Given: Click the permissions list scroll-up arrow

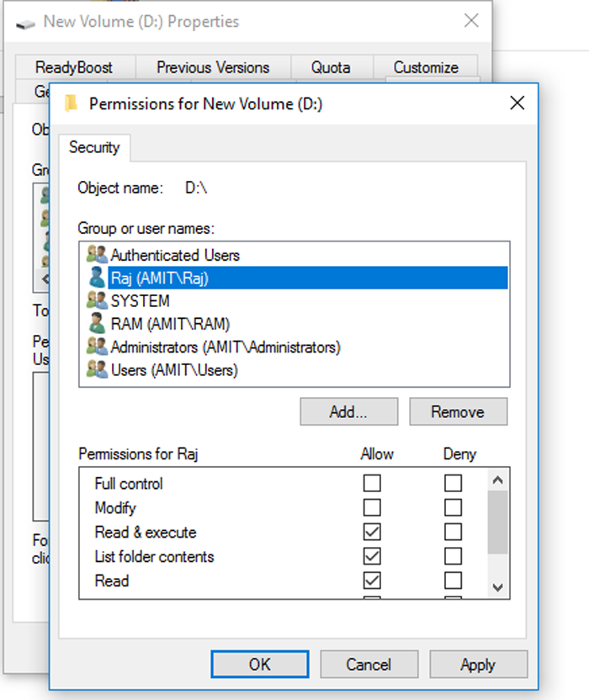Looking at the screenshot, I should click(x=497, y=480).
